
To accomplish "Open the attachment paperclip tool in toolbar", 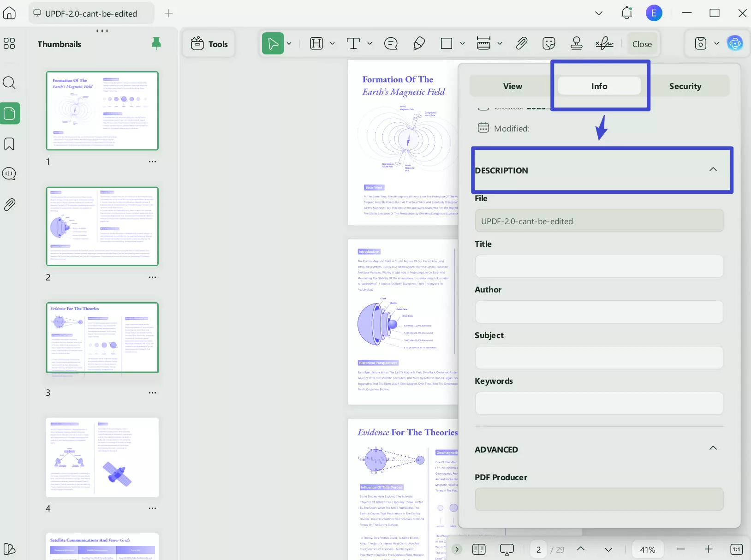I will click(x=521, y=44).
